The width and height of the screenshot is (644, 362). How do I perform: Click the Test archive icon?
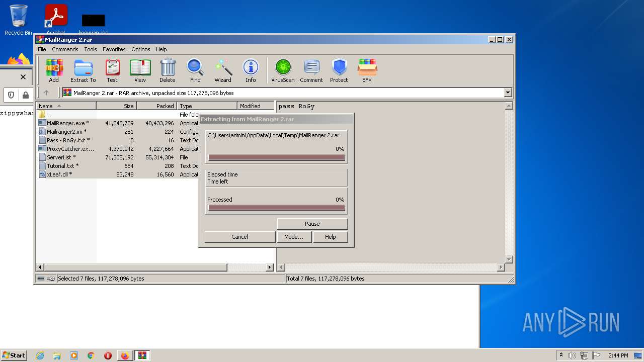(x=112, y=70)
